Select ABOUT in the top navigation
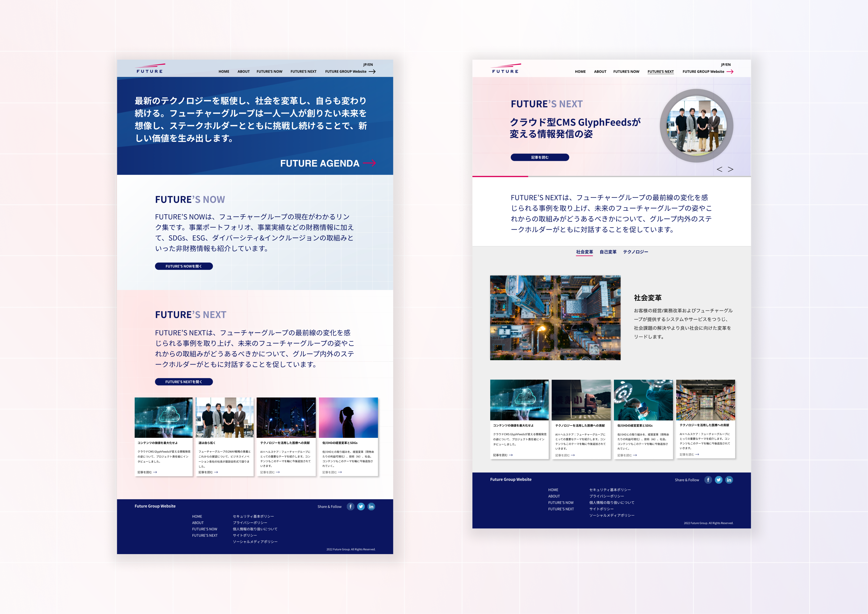Viewport: 868px width, 614px height. click(243, 72)
